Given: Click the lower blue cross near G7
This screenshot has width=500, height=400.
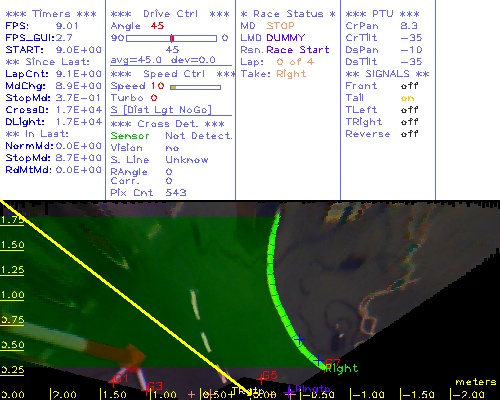Looking at the screenshot, I should tap(318, 360).
